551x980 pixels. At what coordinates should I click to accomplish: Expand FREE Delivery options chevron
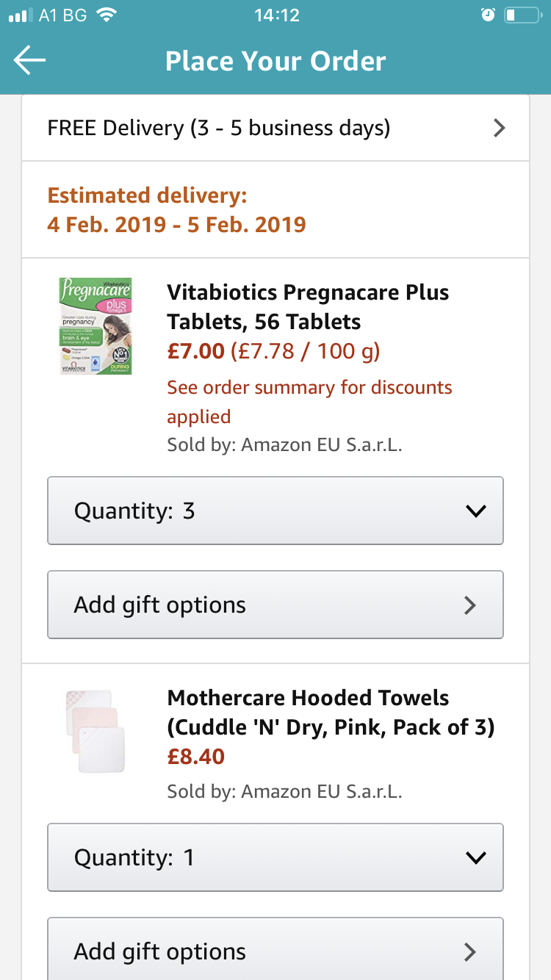500,129
